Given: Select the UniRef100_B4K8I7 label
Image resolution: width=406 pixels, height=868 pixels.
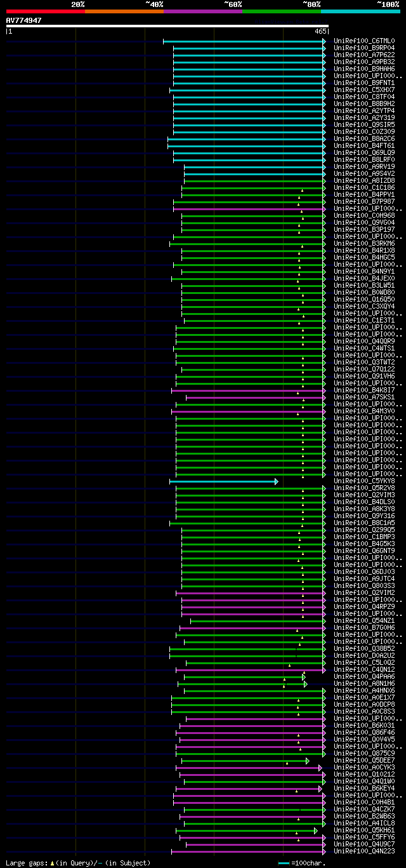Looking at the screenshot, I should tap(364, 391).
